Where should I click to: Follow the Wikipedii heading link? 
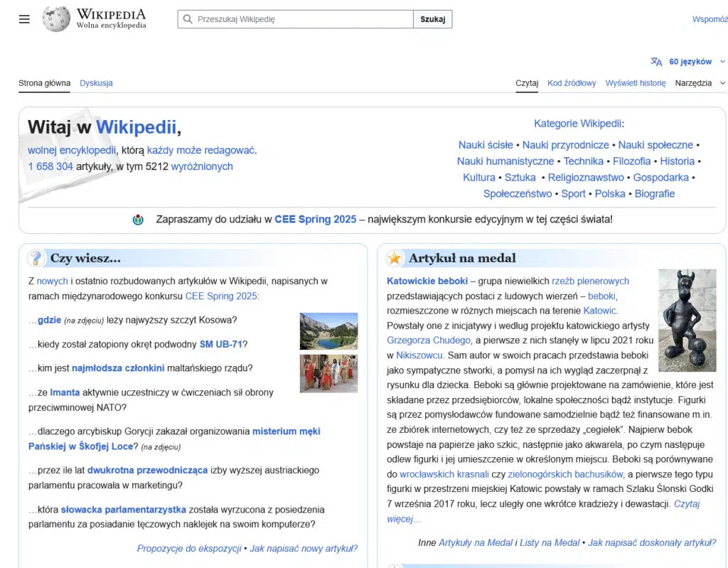(x=136, y=127)
